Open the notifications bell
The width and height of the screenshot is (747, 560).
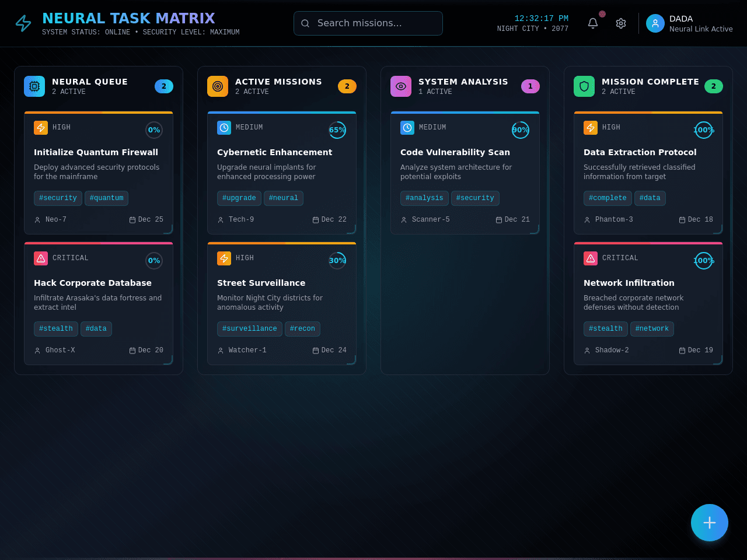coord(593,23)
